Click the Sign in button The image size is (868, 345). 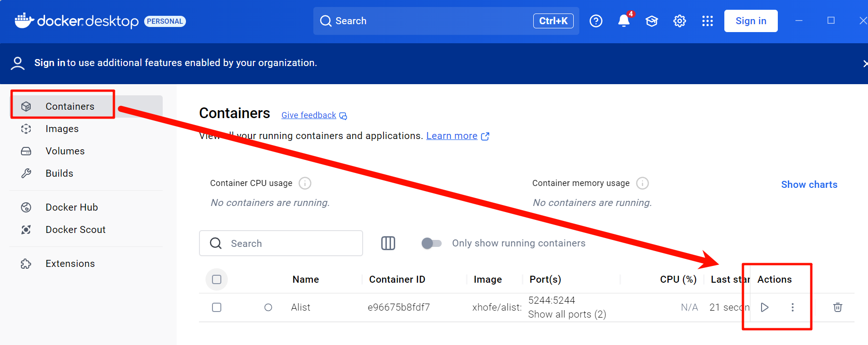(751, 21)
